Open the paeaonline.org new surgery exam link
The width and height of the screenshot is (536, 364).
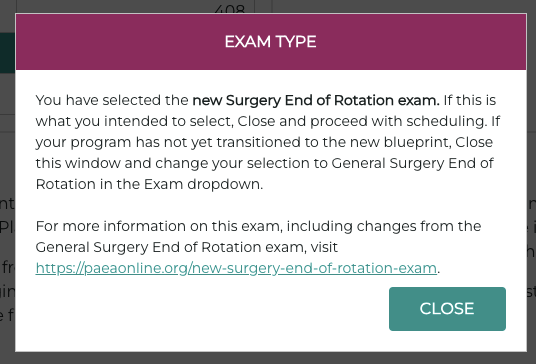click(x=236, y=268)
